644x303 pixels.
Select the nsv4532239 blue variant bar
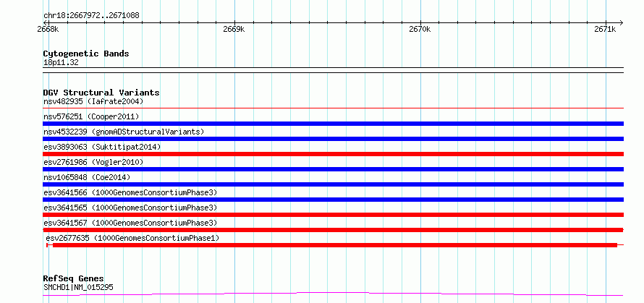333,139
